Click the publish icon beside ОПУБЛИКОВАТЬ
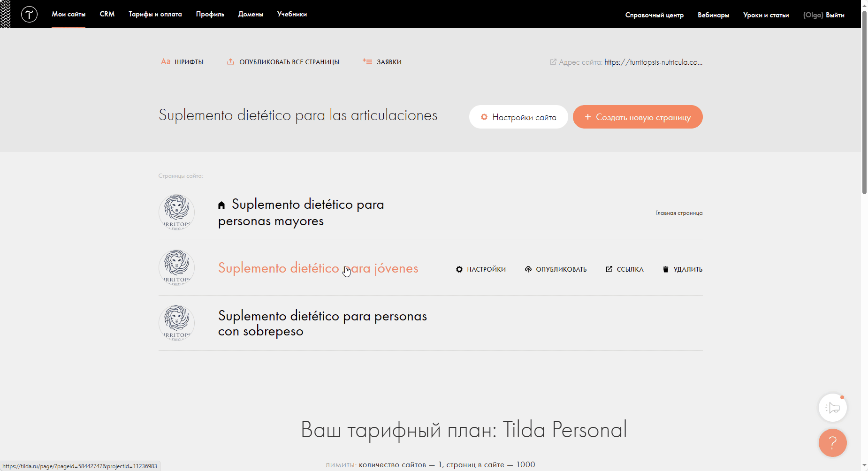 528,269
